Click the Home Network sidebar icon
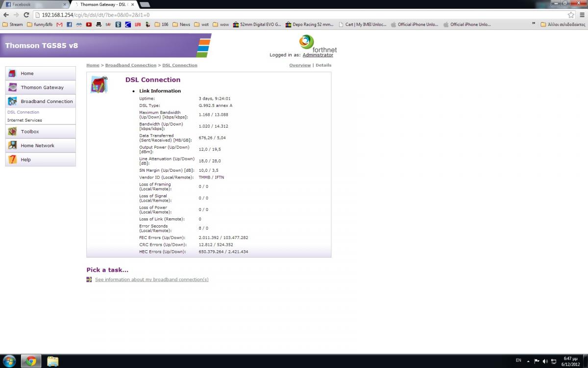The width and height of the screenshot is (588, 368). coord(12,146)
